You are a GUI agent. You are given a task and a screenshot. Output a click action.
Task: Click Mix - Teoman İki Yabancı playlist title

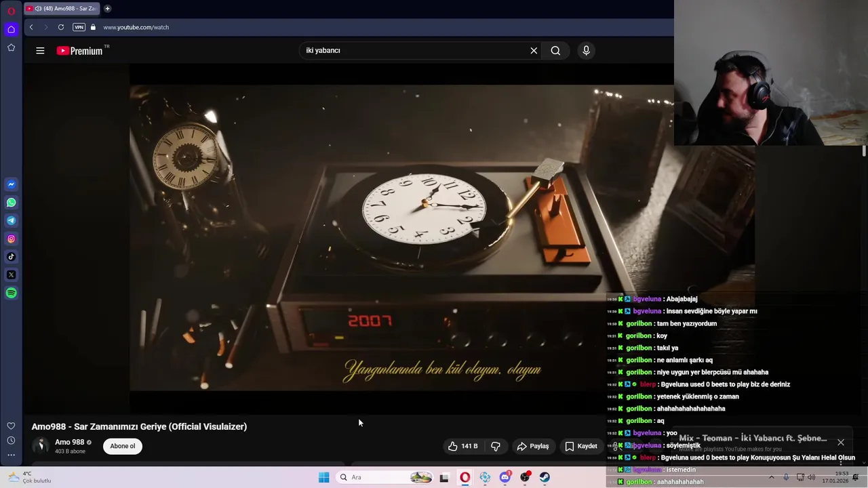[753, 438]
